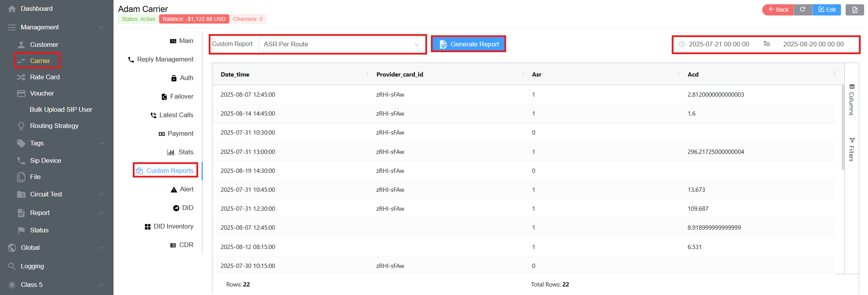The image size is (868, 295).
Task: Open the Filters side panel
Action: click(852, 149)
